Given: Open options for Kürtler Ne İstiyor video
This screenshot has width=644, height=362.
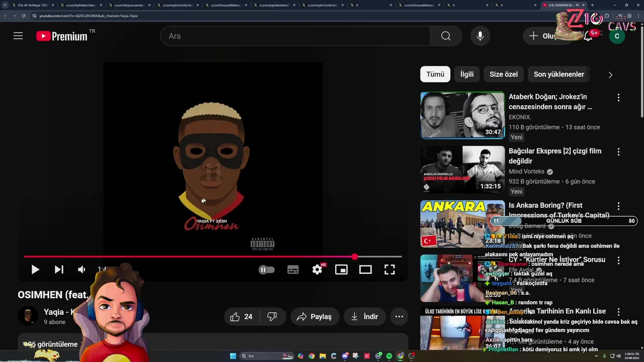Looking at the screenshot, I should click(618, 260).
